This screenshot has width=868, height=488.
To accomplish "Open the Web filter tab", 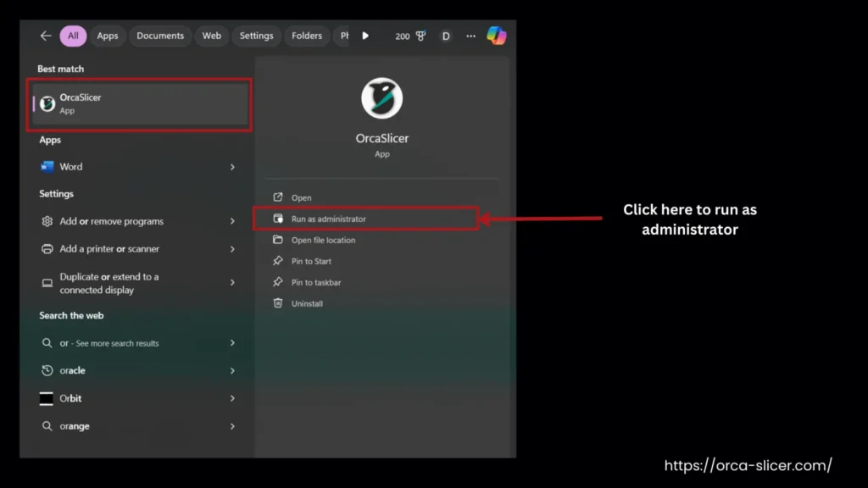I will [211, 36].
